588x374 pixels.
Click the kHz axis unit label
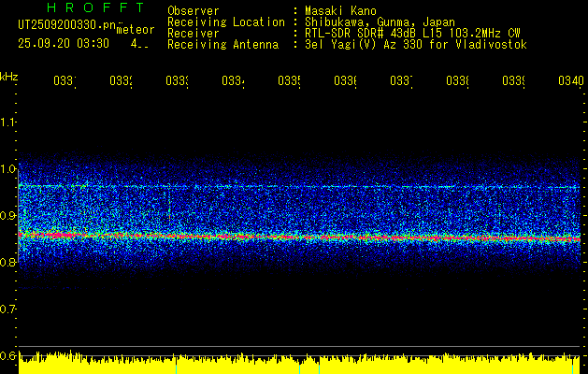[x=8, y=76]
